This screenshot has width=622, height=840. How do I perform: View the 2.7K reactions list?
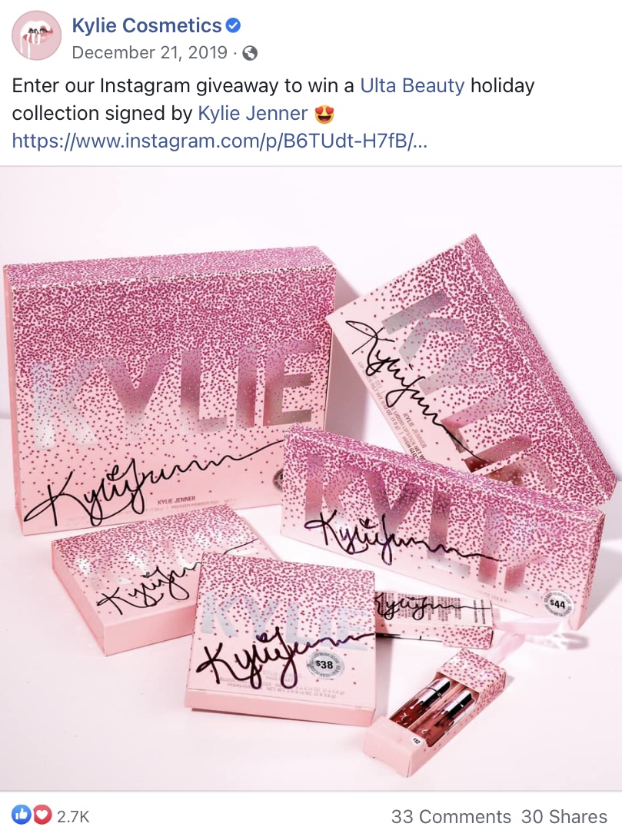(73, 816)
